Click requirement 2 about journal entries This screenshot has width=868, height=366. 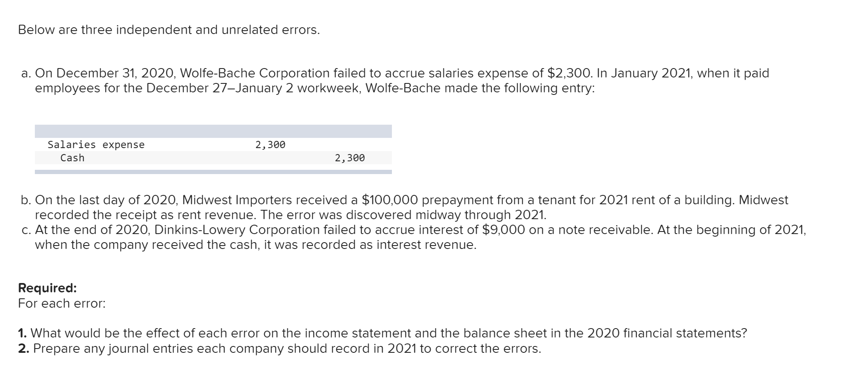[x=280, y=349]
